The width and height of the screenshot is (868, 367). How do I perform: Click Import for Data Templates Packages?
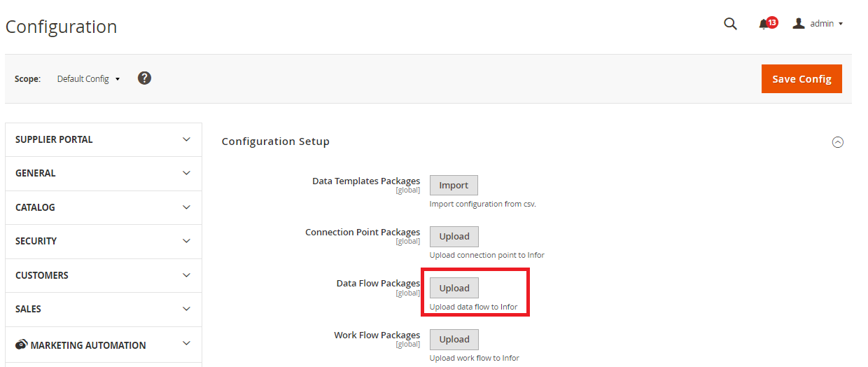(454, 186)
